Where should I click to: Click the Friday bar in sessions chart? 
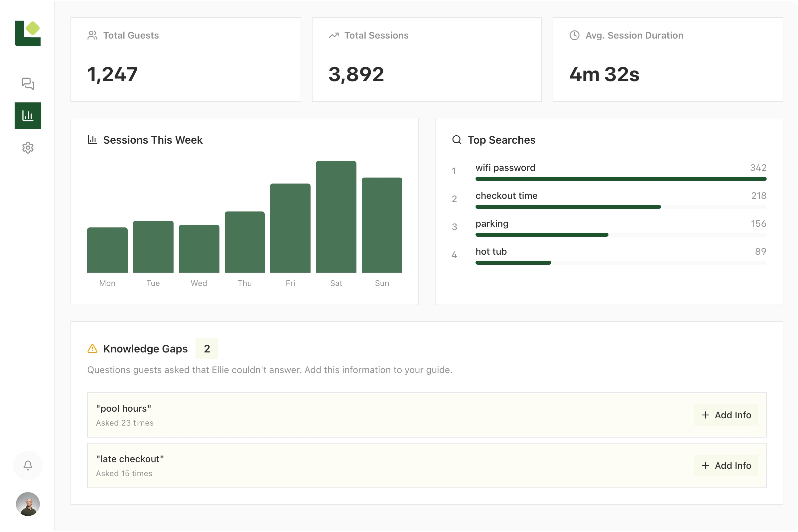[290, 228]
